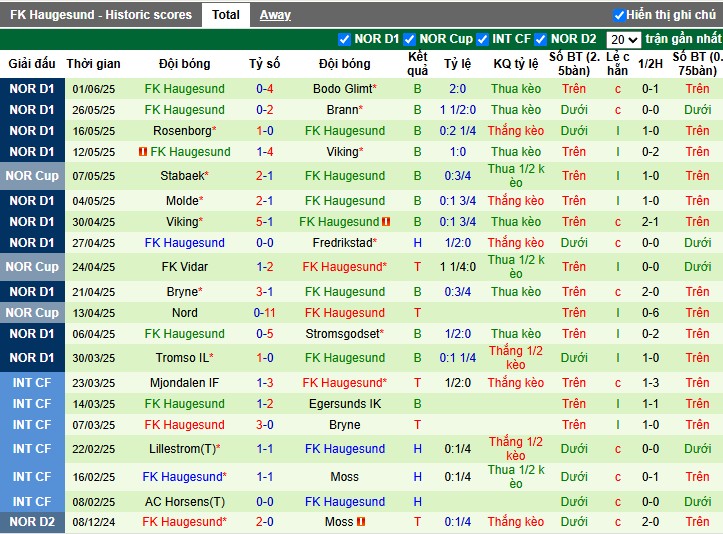Screen dimensions: 723x534
Task: Click the Bryne team name on 07/03/25
Action: click(345, 425)
